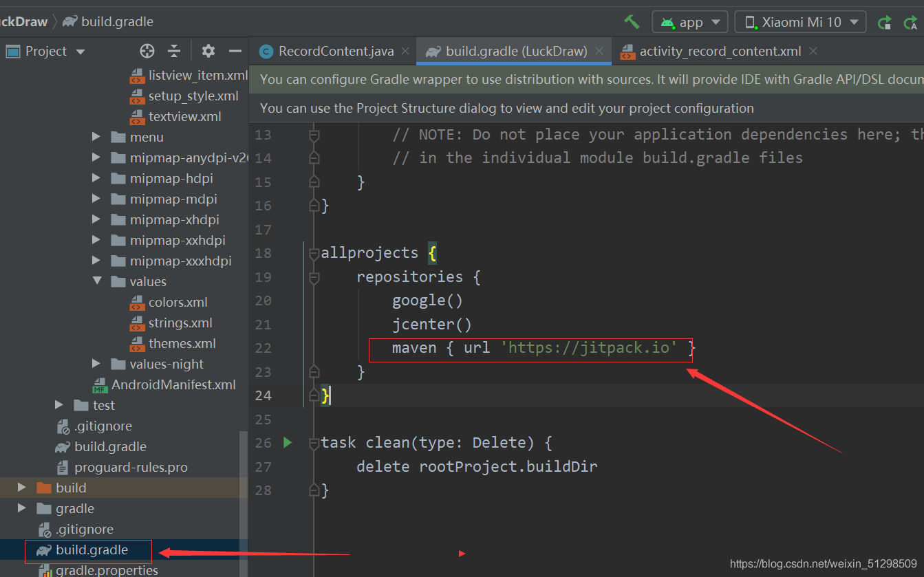Click the mipmap-hdpi folder icon
Image resolution: width=924 pixels, height=577 pixels.
(118, 179)
